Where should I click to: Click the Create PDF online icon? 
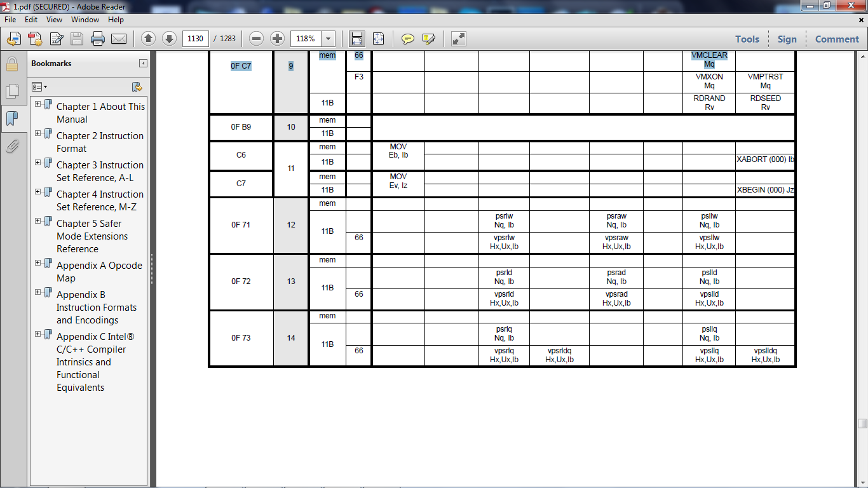point(14,39)
